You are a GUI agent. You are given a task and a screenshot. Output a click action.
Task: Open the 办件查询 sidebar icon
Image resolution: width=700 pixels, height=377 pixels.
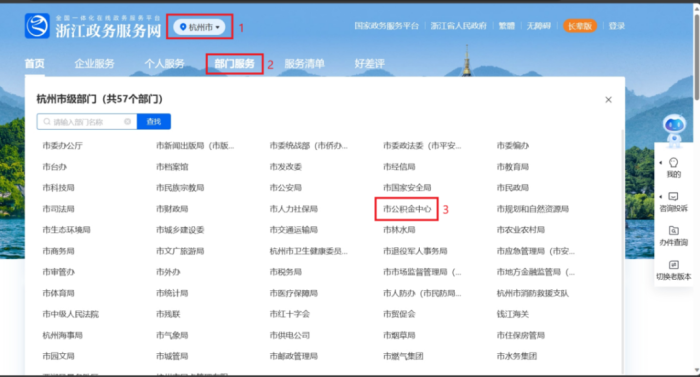pos(673,230)
